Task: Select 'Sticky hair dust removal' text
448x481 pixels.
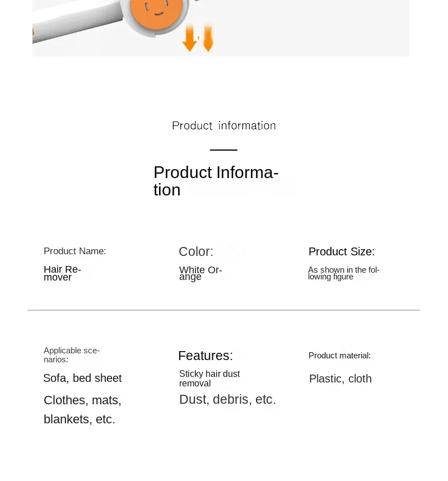Action: coord(209,379)
